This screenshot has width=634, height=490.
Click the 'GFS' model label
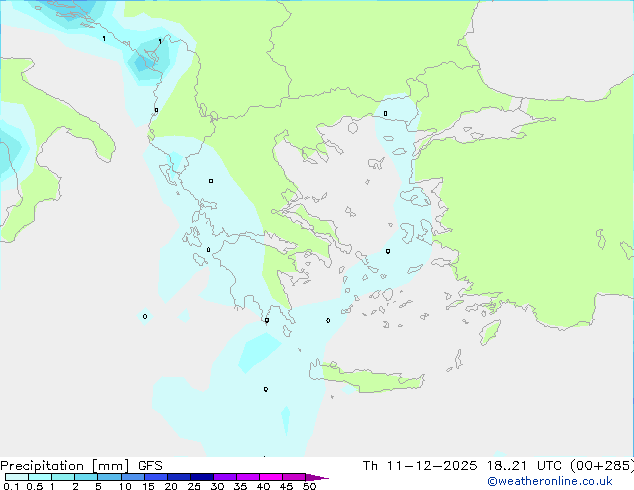150,466
